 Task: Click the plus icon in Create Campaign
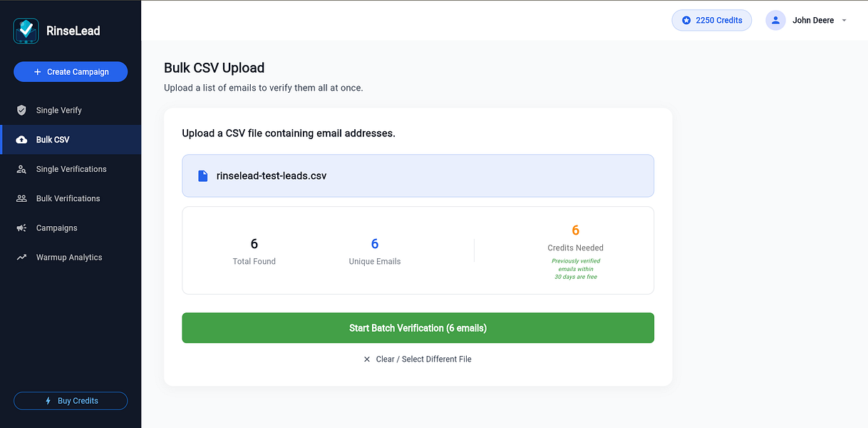pyautogui.click(x=38, y=71)
